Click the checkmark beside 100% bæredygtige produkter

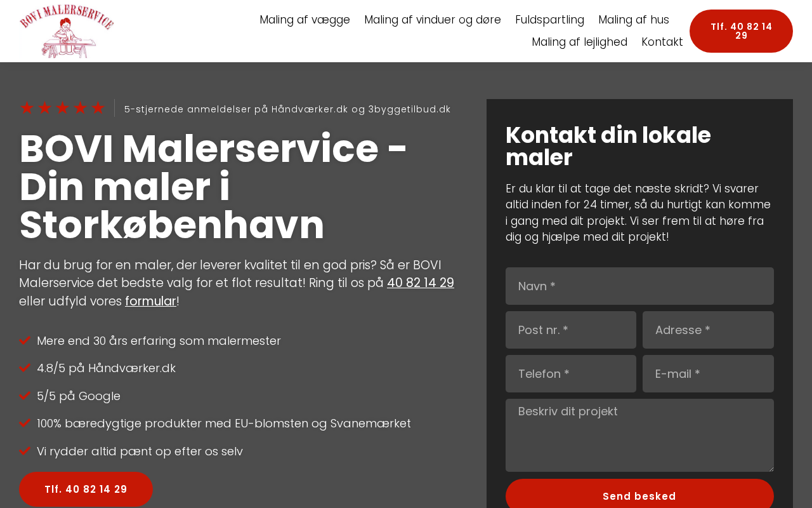(25, 423)
